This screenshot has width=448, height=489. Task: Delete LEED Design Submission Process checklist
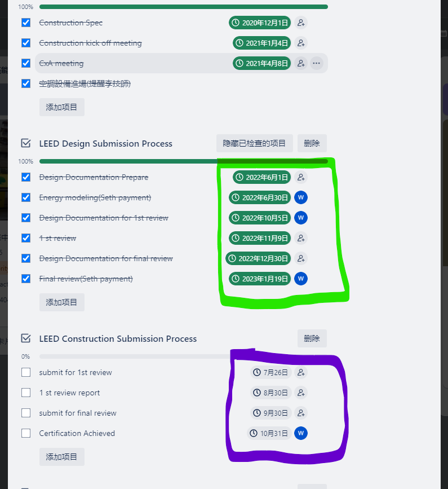[x=312, y=143]
